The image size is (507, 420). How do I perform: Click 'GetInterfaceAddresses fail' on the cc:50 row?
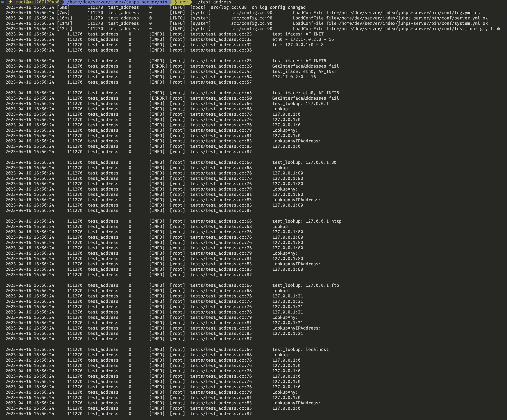[x=306, y=98]
